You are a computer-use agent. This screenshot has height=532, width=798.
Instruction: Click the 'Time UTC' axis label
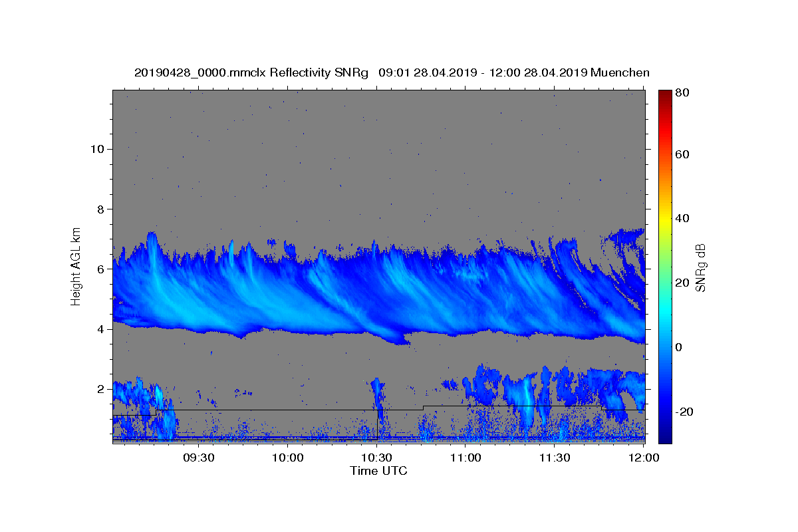point(378,471)
